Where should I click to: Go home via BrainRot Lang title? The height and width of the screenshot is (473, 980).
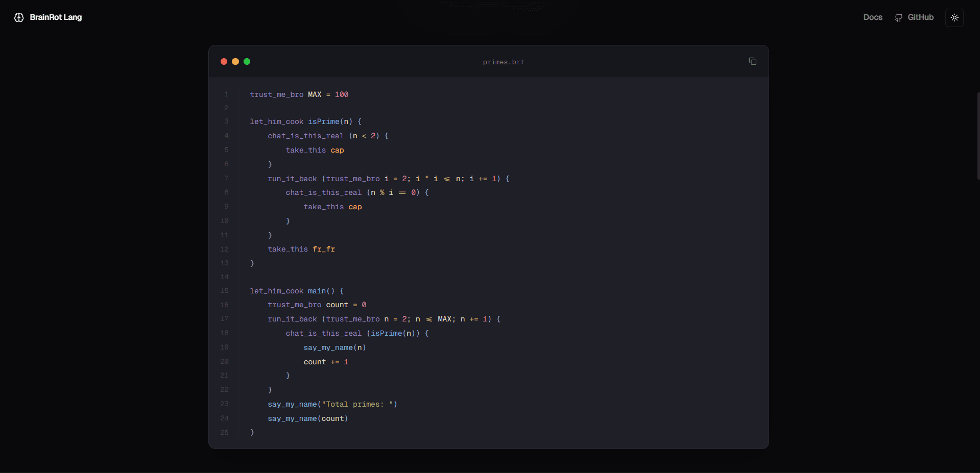click(56, 17)
